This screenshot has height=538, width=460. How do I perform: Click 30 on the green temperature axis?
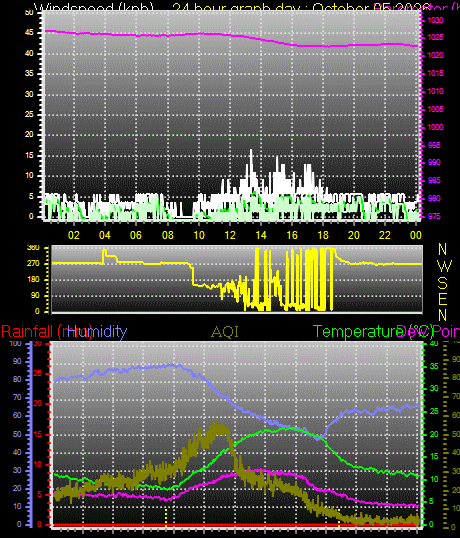(x=434, y=388)
